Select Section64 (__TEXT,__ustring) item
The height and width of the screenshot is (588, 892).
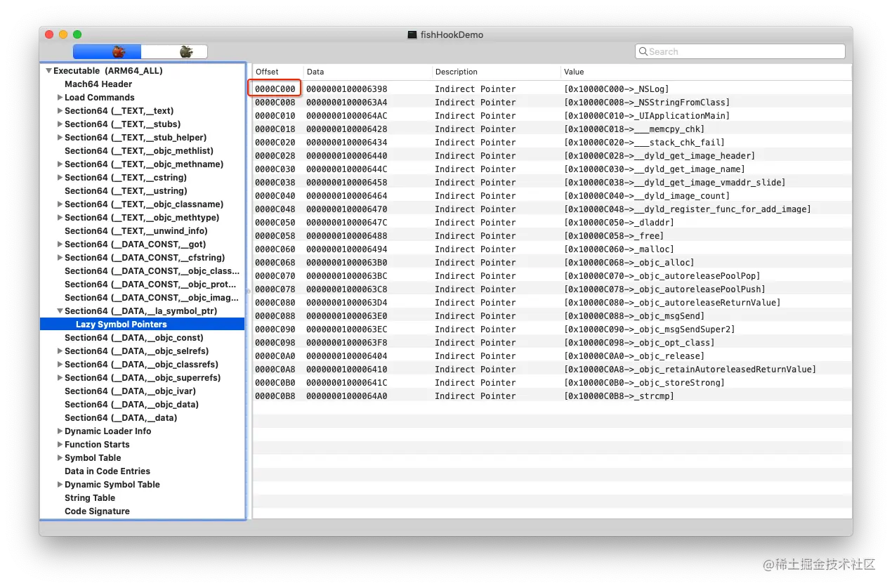pyautogui.click(x=126, y=191)
